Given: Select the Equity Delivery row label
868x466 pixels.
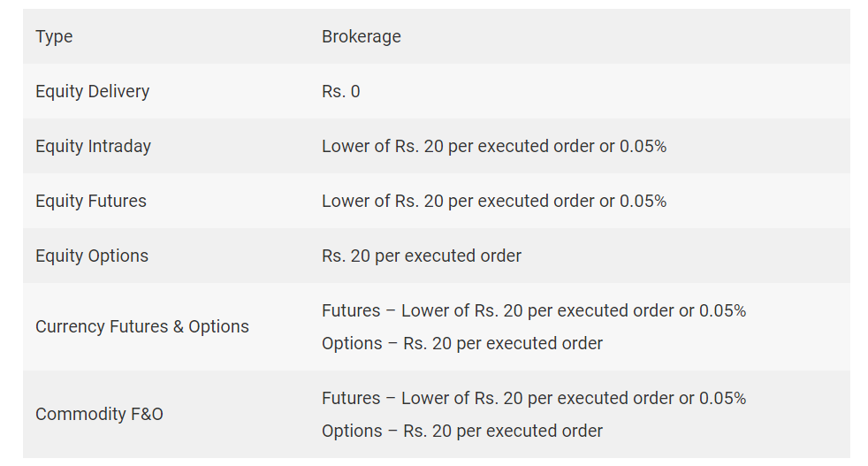Looking at the screenshot, I should pyautogui.click(x=92, y=91).
